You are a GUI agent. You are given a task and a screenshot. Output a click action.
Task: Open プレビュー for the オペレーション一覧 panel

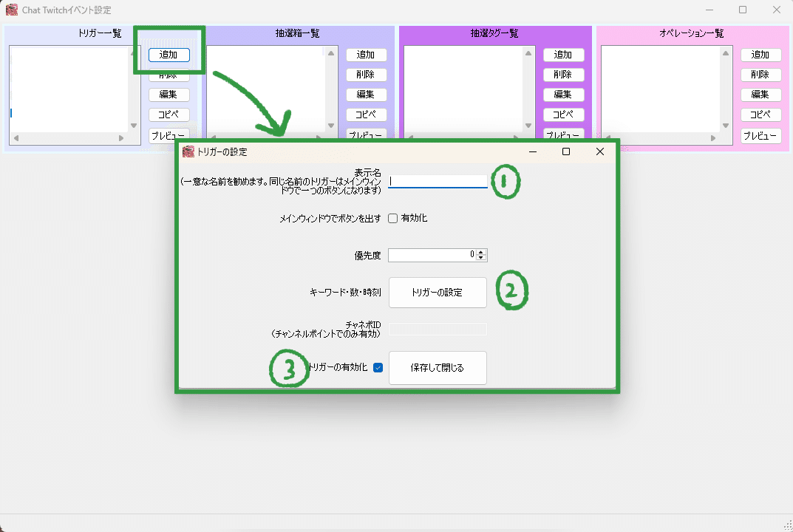click(760, 135)
